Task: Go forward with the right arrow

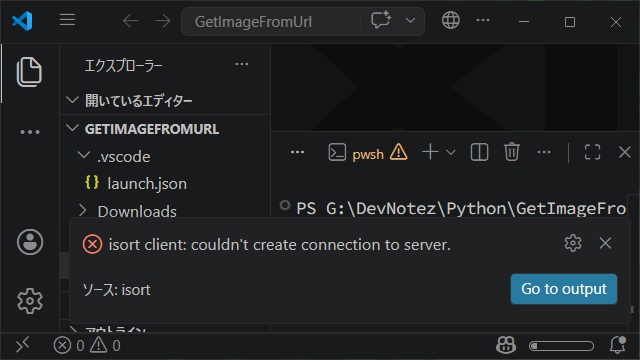Action: click(x=163, y=21)
